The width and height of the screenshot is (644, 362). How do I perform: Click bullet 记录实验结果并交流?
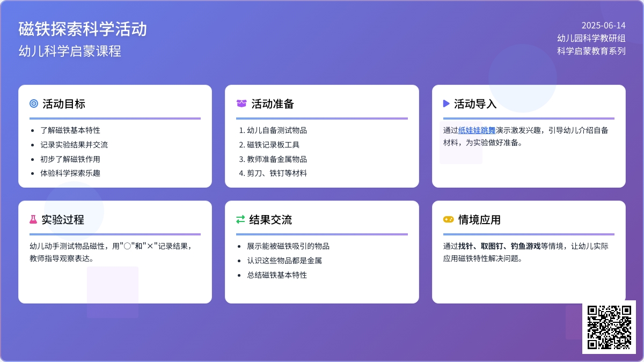coord(74,145)
